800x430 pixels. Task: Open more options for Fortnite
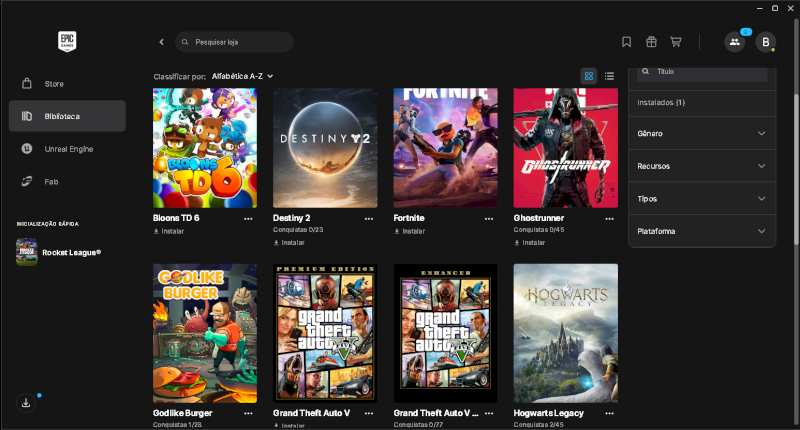coord(489,219)
